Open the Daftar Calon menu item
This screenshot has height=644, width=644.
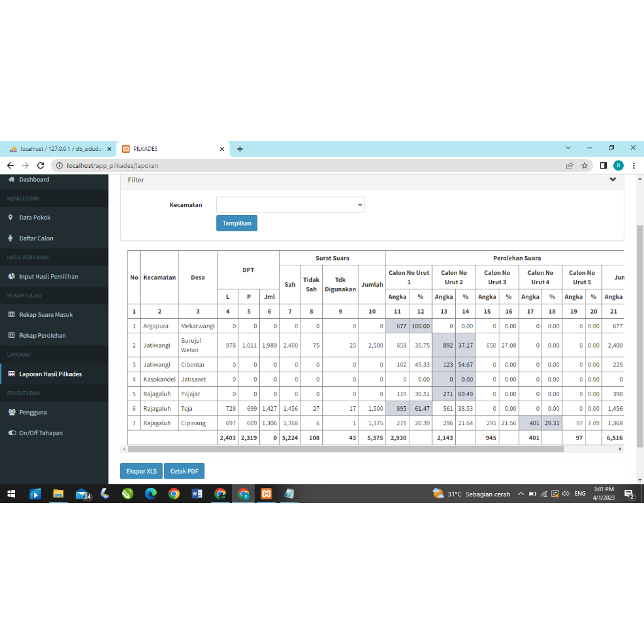54,238
